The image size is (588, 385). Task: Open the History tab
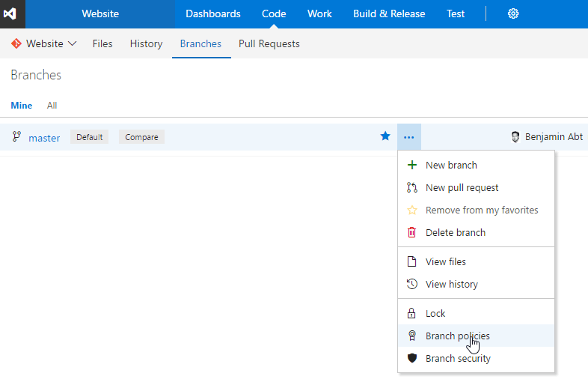click(x=146, y=43)
